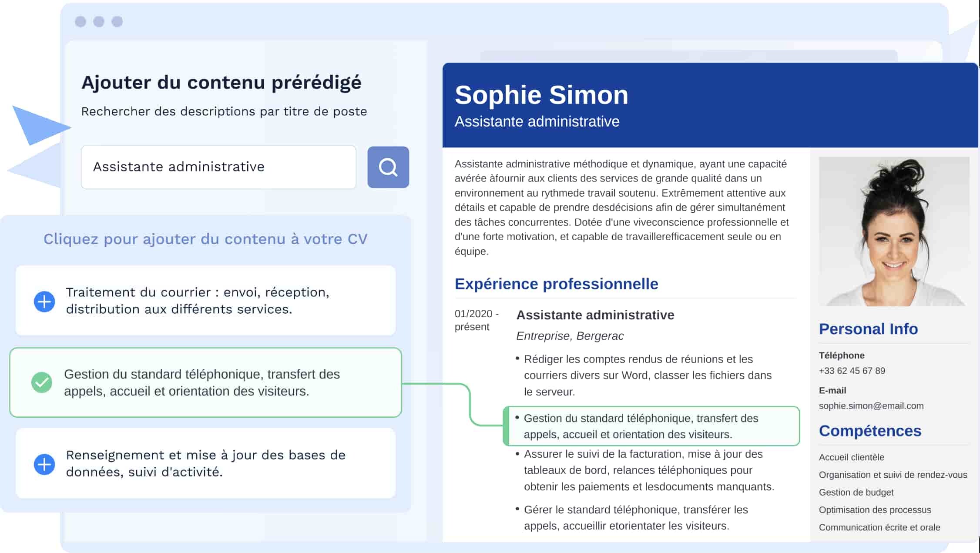Screen dimensions: 980x553
Task: Open the 'Expérience professionnelle' section
Action: point(556,284)
